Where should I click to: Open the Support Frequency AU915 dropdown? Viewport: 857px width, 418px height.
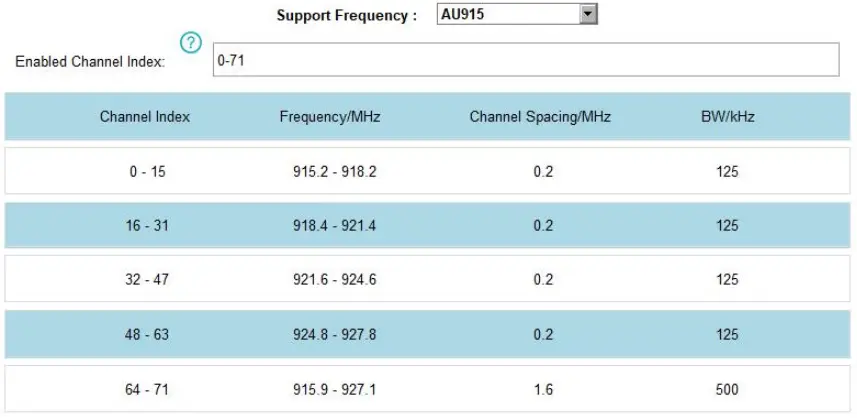coord(517,15)
